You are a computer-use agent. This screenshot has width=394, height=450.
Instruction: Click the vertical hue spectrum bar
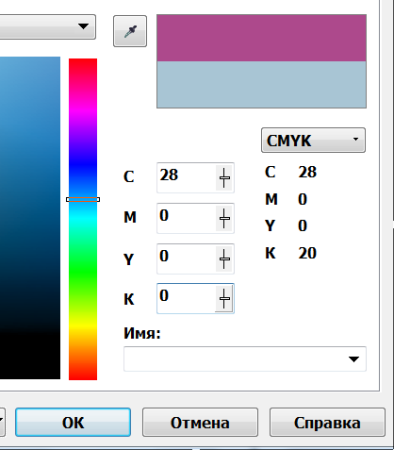(x=83, y=219)
